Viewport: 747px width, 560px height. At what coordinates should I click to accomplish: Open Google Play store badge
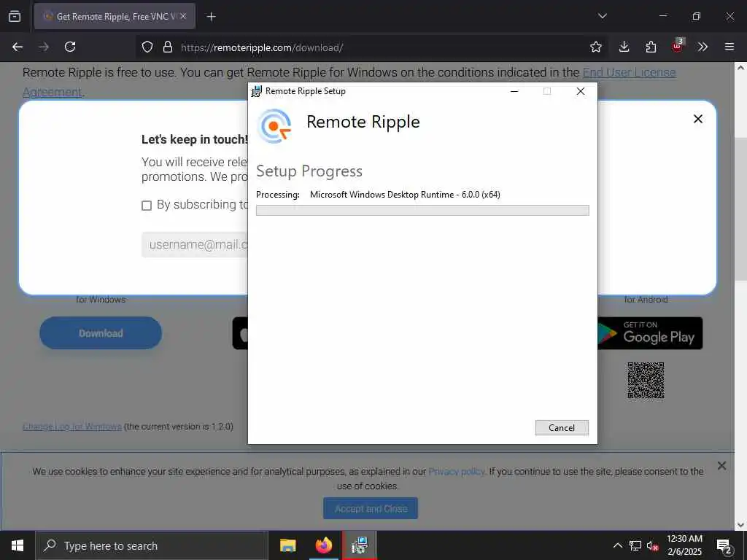[x=650, y=333]
